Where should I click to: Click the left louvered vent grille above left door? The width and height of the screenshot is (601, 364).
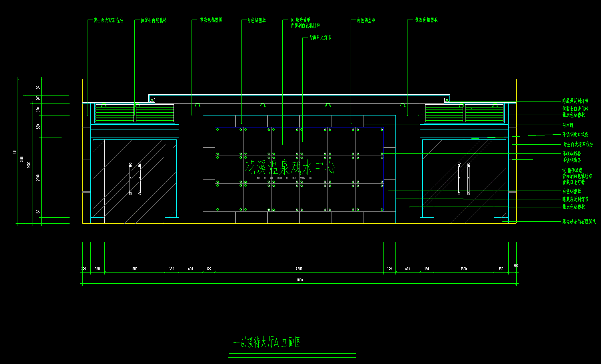click(x=135, y=113)
